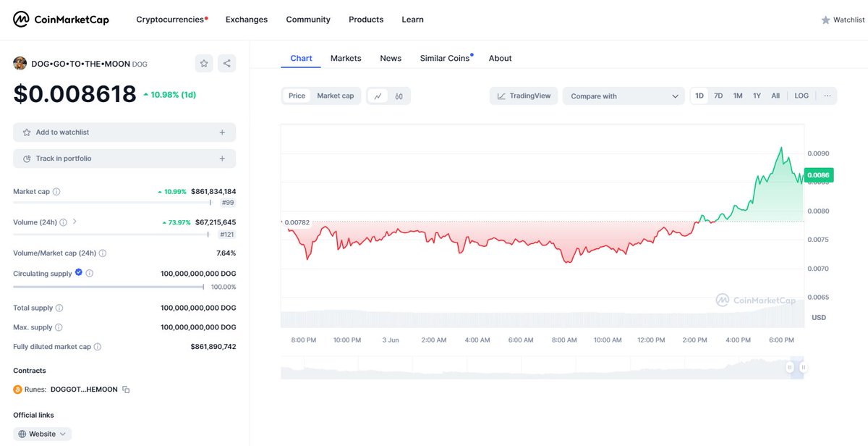This screenshot has width=868, height=446.
Task: Click plus icon on Add to watchlist
Action: coord(222,132)
